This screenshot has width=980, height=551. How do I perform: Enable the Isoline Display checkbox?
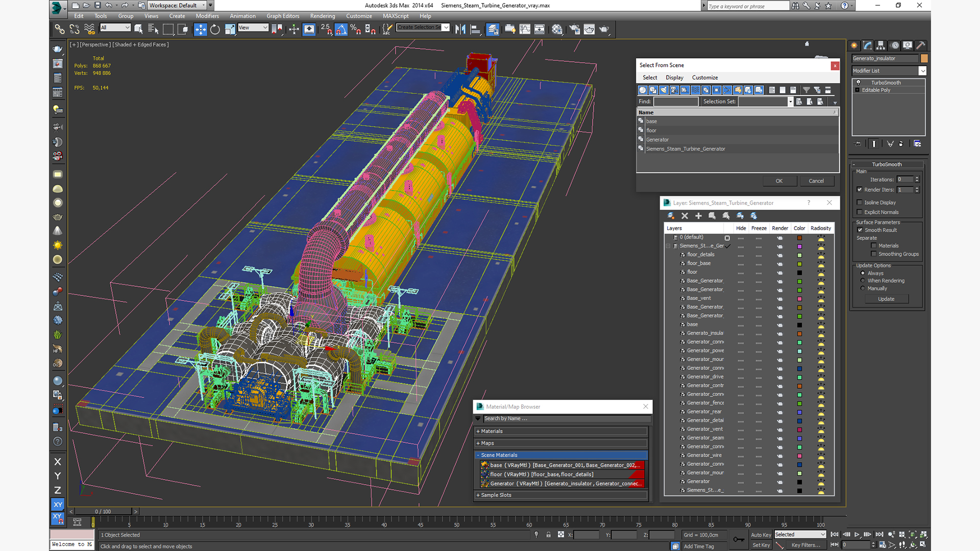pyautogui.click(x=860, y=203)
